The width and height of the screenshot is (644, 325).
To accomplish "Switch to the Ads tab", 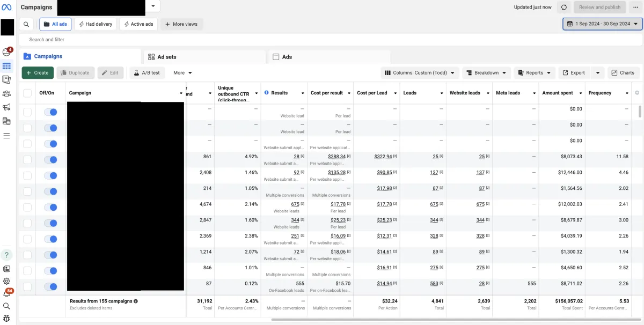I will pyautogui.click(x=328, y=57).
